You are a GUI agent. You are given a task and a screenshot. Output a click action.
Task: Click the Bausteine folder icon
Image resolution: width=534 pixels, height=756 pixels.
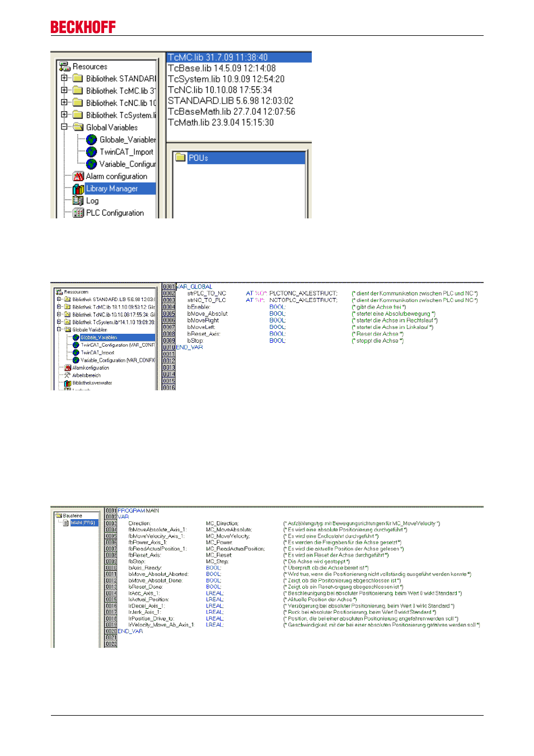[x=58, y=516]
